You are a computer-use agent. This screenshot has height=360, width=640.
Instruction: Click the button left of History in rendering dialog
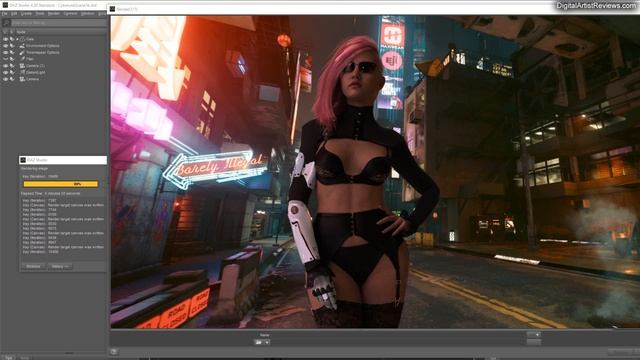pos(33,266)
